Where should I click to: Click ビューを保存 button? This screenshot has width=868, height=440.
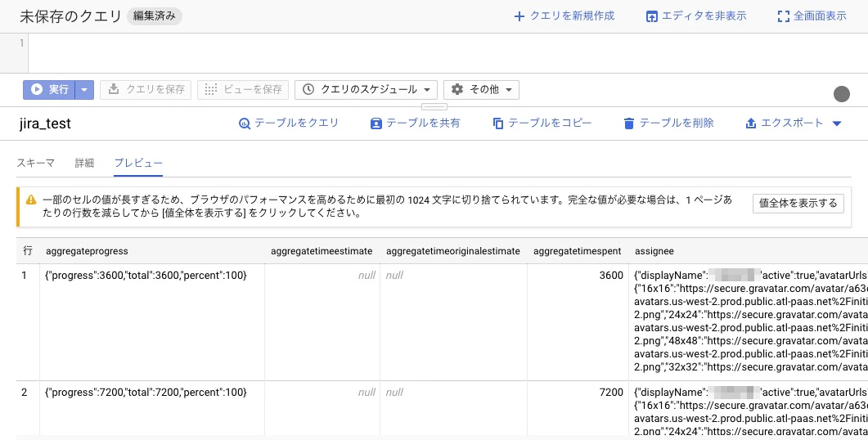(x=243, y=90)
